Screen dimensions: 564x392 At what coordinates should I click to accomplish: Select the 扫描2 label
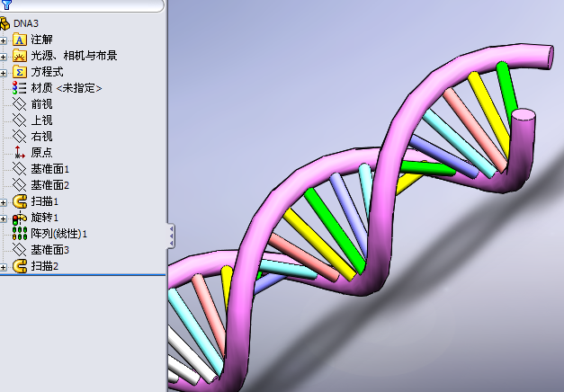45,266
